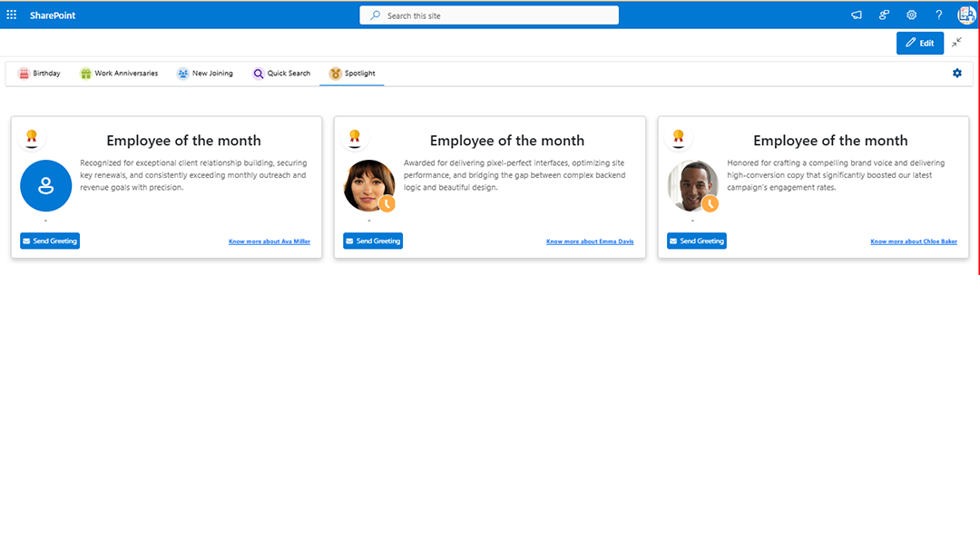Click Emma Davis's presence status badge
Image resolution: width=980 pixels, height=551 pixels.
387,204
